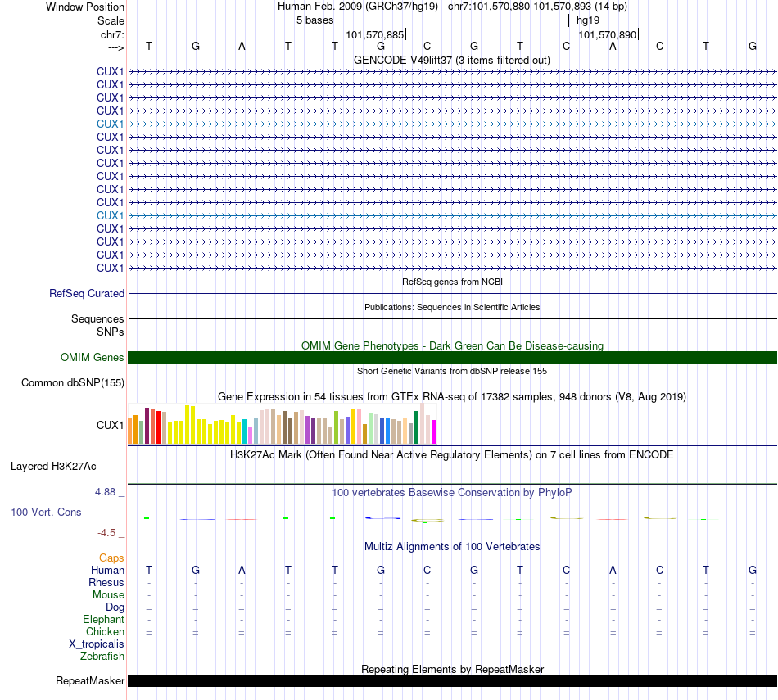Click the RefSeq genes from NCBI title
778x700 pixels.
point(453,282)
